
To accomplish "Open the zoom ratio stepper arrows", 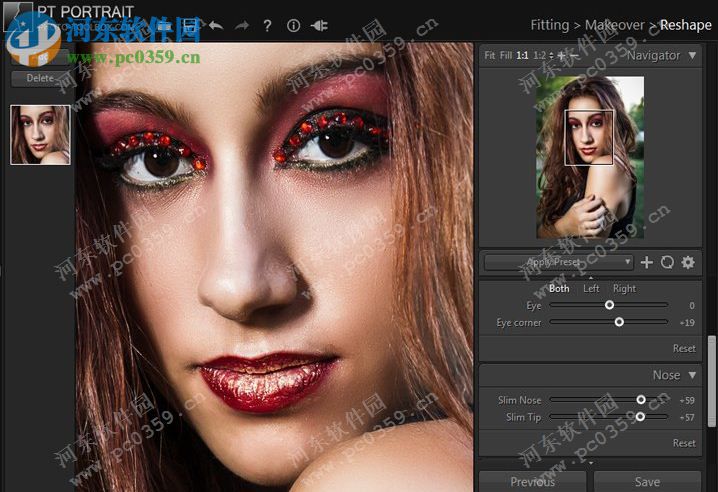I will point(551,55).
